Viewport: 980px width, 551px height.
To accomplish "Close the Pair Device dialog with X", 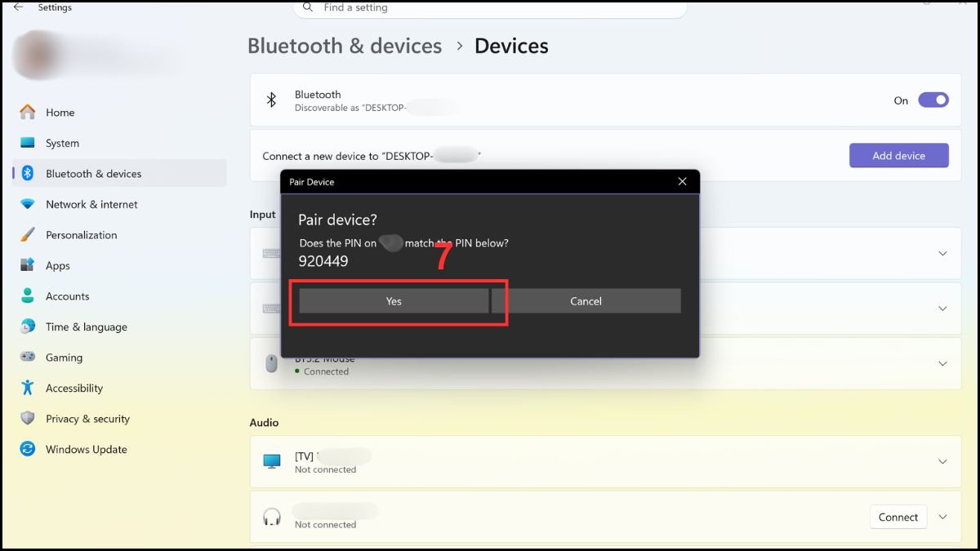I will [683, 181].
